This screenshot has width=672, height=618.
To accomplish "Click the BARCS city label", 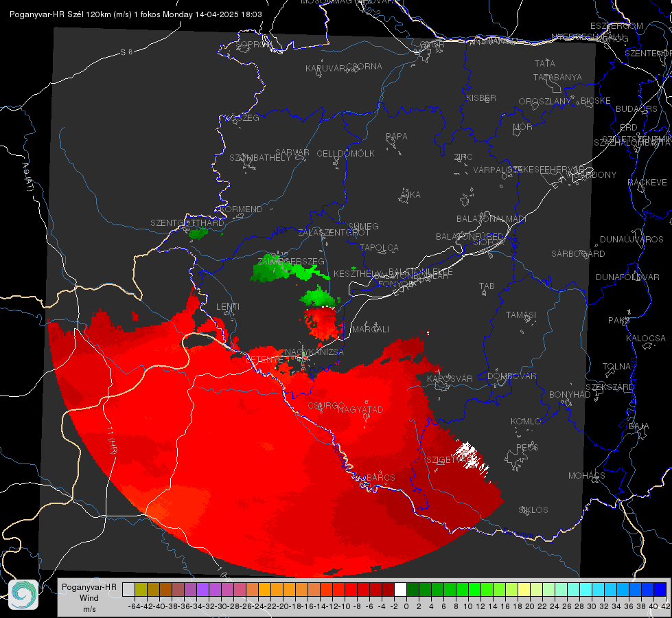I will click(380, 477).
